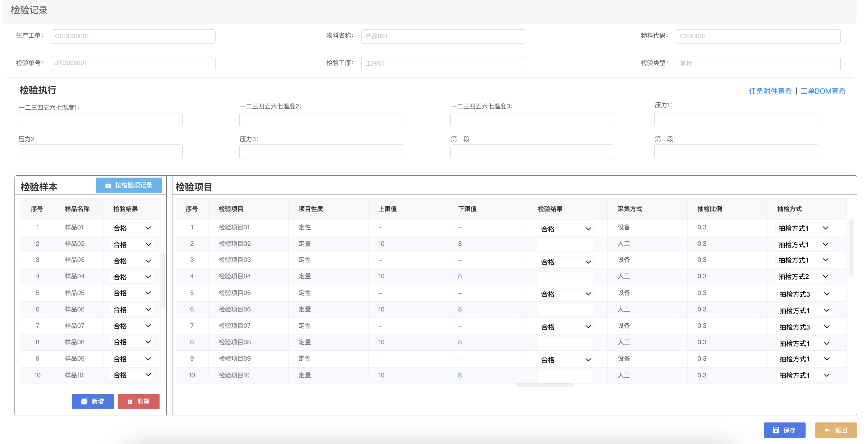Open 检验结果 dropdown for 样品04
Viewport: 868px width, 444px height.
[132, 277]
